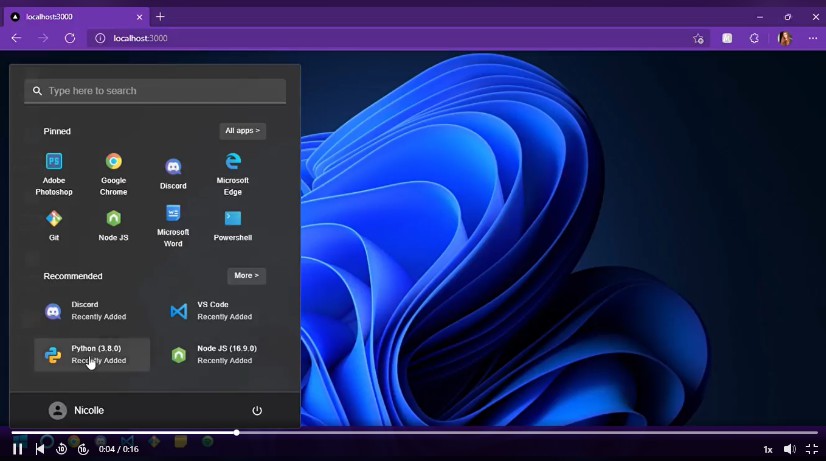This screenshot has height=461, width=826.
Task: Mute the video volume
Action: (789, 450)
